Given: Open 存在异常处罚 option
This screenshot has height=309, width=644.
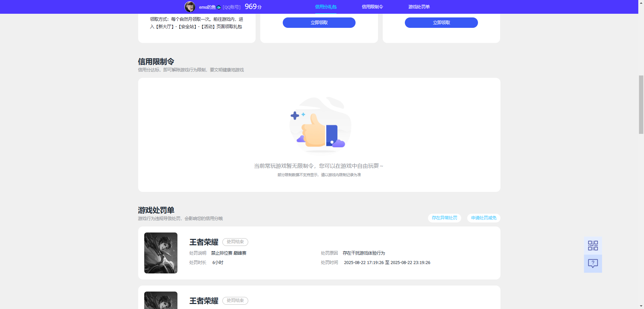Looking at the screenshot, I should [x=444, y=218].
